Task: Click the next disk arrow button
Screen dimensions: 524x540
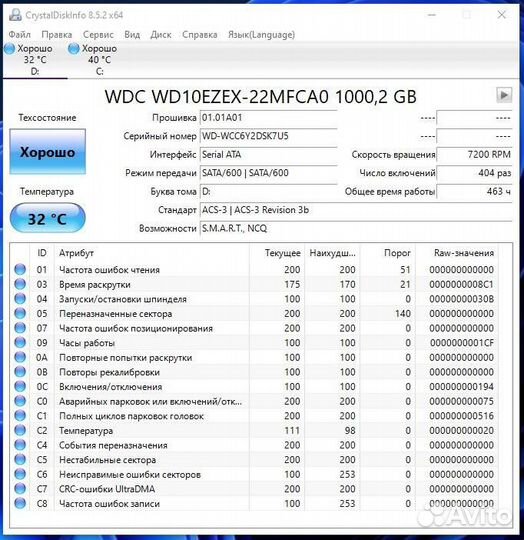Action: [x=504, y=95]
